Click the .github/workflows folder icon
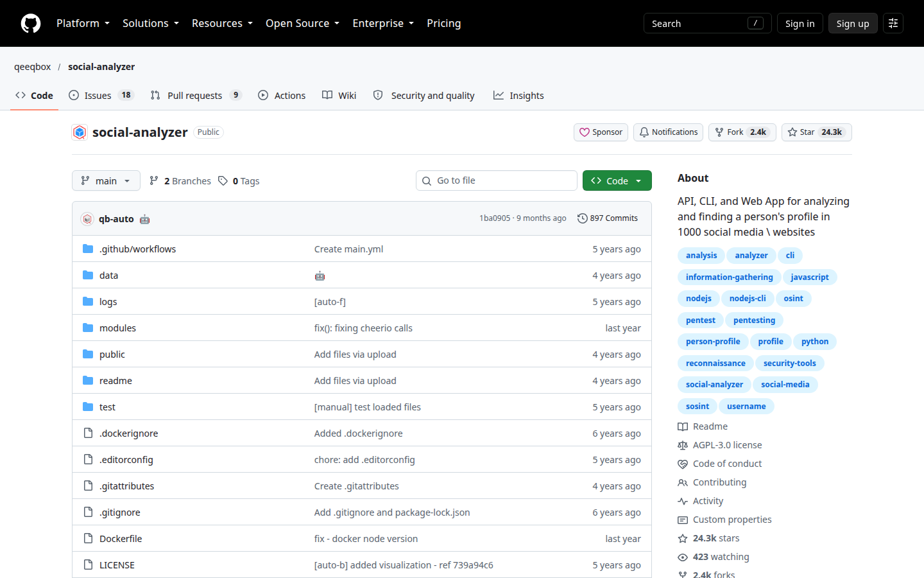924x578 pixels. pos(88,249)
